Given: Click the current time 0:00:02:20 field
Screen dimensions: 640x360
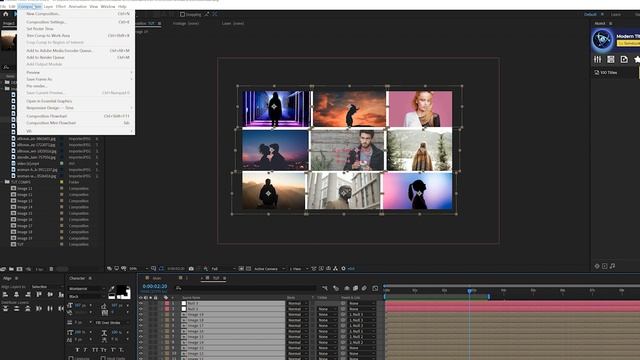Looking at the screenshot, I should coord(155,287).
